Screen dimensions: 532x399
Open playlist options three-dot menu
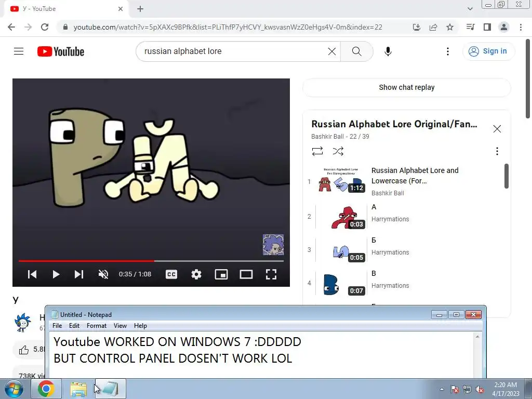tap(497, 151)
